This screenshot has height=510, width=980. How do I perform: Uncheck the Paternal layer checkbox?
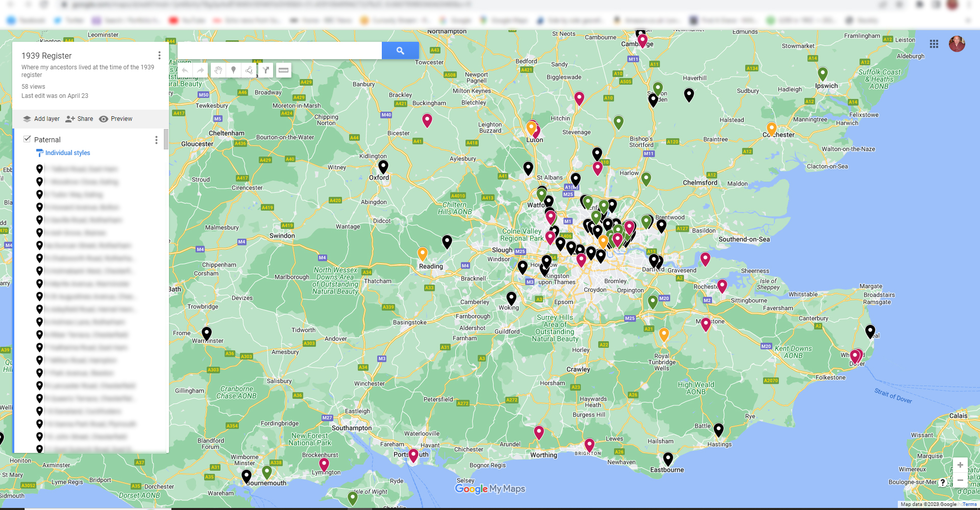click(x=27, y=139)
